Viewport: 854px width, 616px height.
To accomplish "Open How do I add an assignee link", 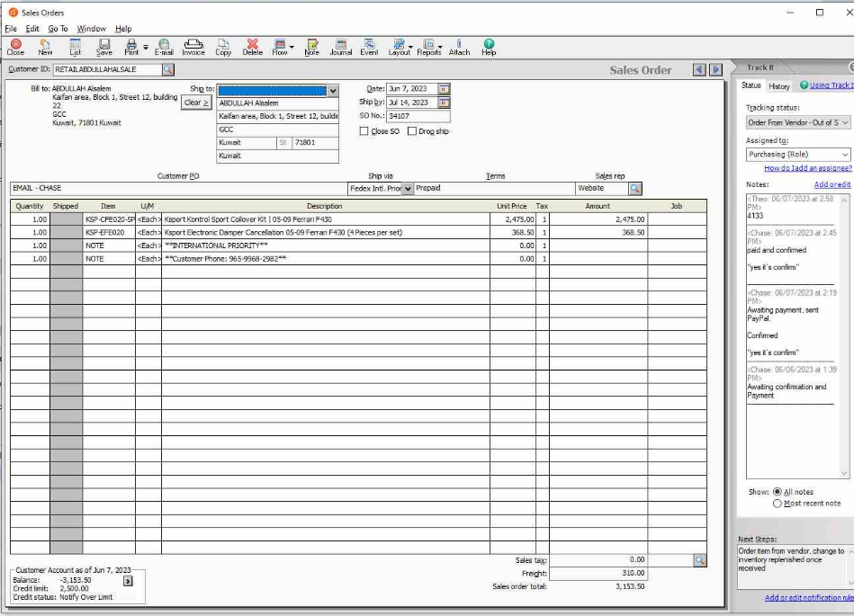I will click(808, 168).
